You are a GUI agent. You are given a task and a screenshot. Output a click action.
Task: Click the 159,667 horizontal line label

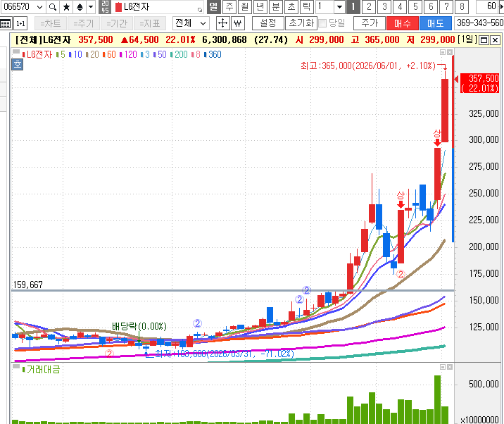pyautogui.click(x=27, y=285)
